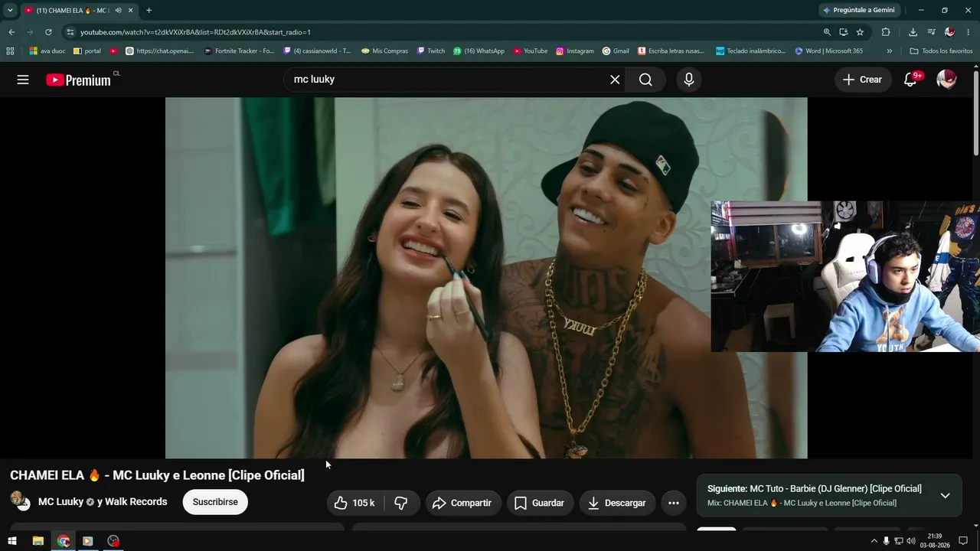Open the Word Microsoft 365 bookmark
Image resolution: width=980 pixels, height=551 pixels.
click(829, 51)
